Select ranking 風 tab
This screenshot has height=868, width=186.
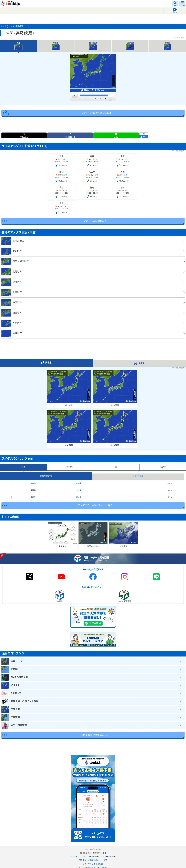pyautogui.click(x=116, y=467)
